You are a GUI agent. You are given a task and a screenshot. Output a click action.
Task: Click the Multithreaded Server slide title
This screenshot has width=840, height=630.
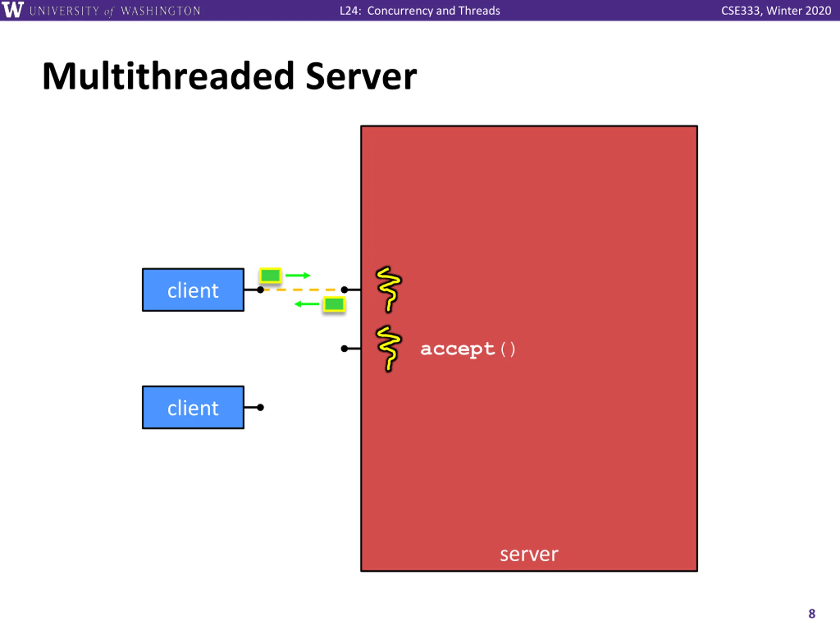tap(230, 76)
